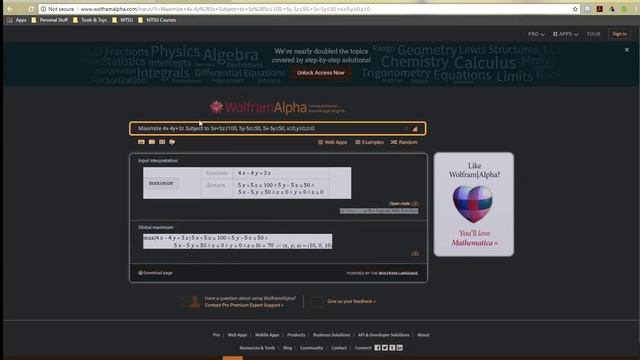
Task: Go back with the browser back arrow
Action: tap(10, 9)
